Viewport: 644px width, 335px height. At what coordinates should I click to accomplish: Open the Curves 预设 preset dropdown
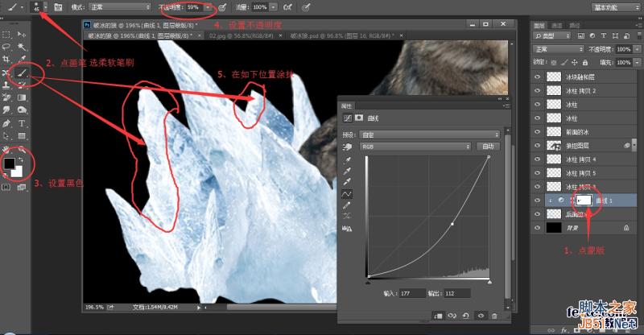click(429, 134)
